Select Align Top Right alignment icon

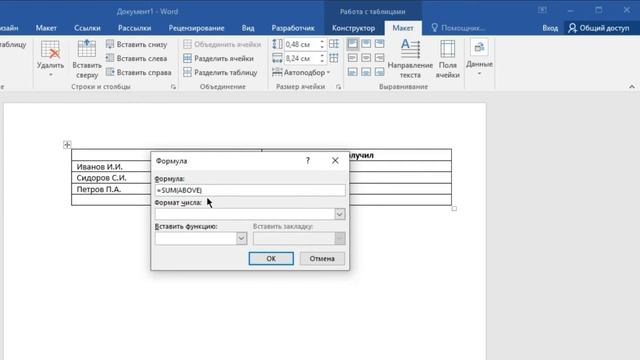pyautogui.click(x=379, y=44)
